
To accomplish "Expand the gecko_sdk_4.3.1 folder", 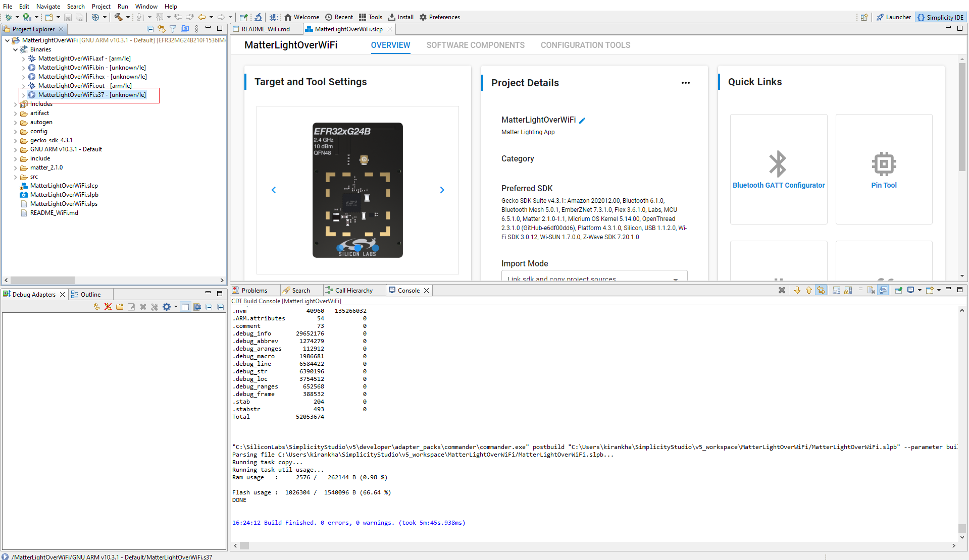I will pos(16,141).
